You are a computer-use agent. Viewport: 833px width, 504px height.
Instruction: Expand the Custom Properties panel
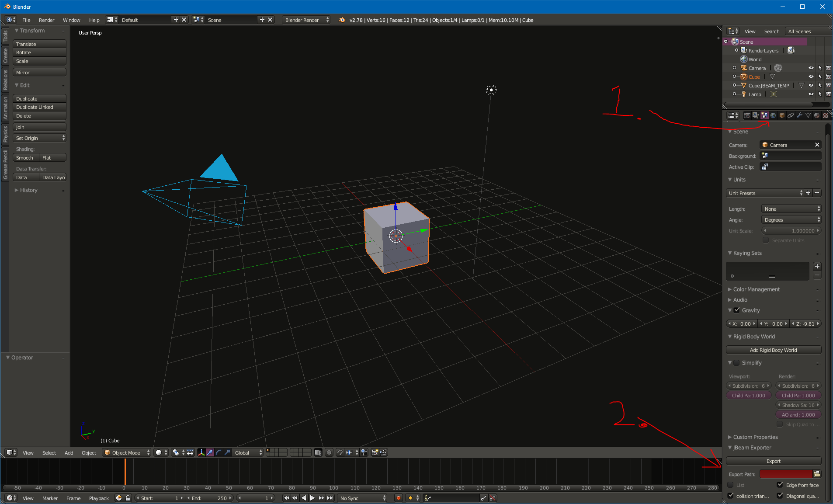coord(755,437)
